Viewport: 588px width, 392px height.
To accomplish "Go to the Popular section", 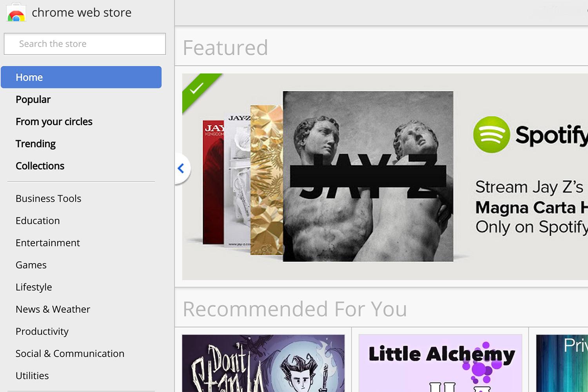I will (33, 100).
